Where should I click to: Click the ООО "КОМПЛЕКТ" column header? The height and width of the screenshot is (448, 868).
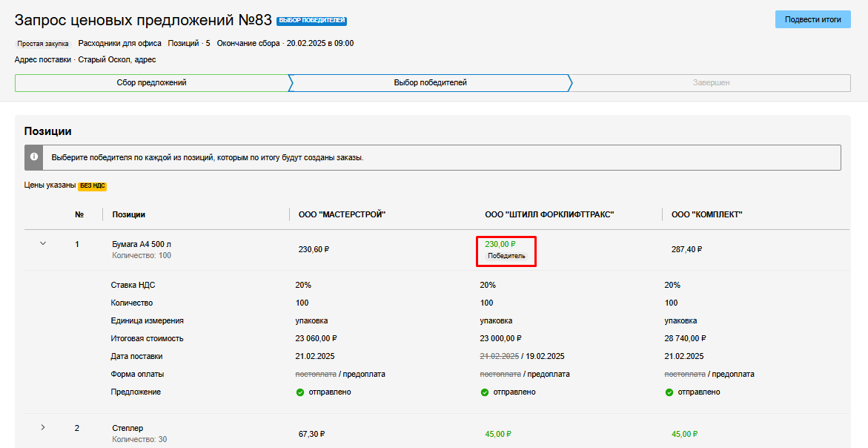click(x=706, y=214)
